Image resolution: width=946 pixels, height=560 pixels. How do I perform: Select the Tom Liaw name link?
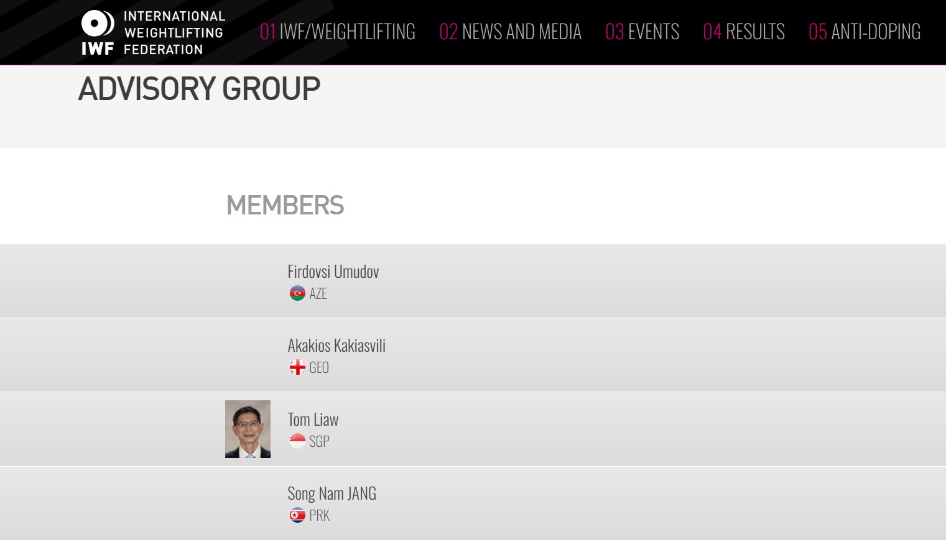click(x=313, y=420)
